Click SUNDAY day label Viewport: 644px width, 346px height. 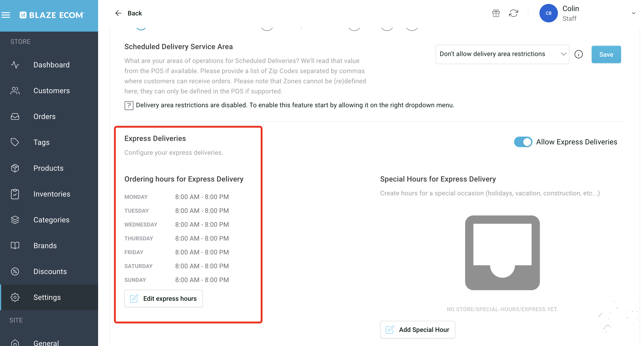tap(135, 280)
